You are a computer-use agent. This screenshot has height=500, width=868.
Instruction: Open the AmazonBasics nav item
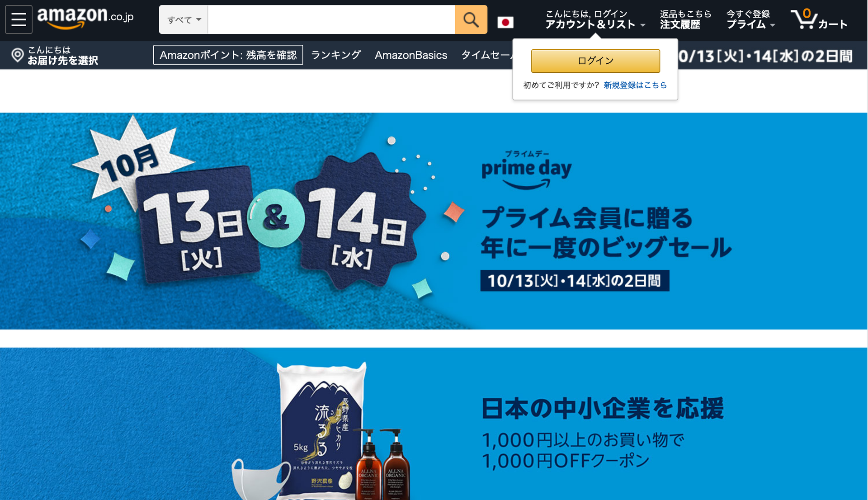point(410,55)
